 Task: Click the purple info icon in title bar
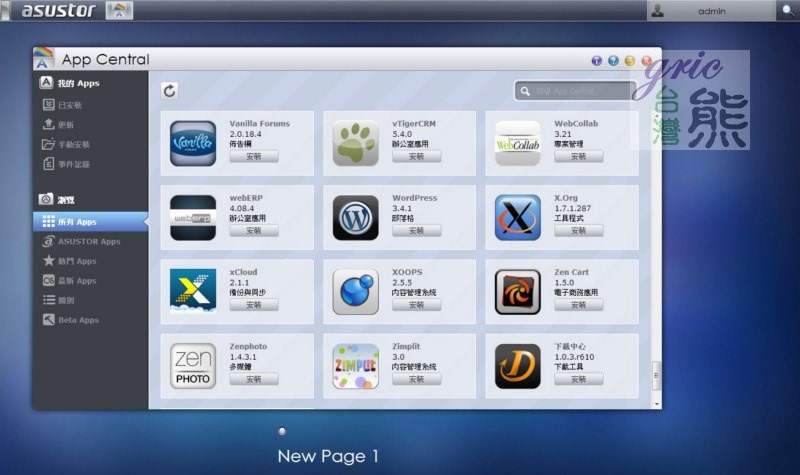coord(596,61)
